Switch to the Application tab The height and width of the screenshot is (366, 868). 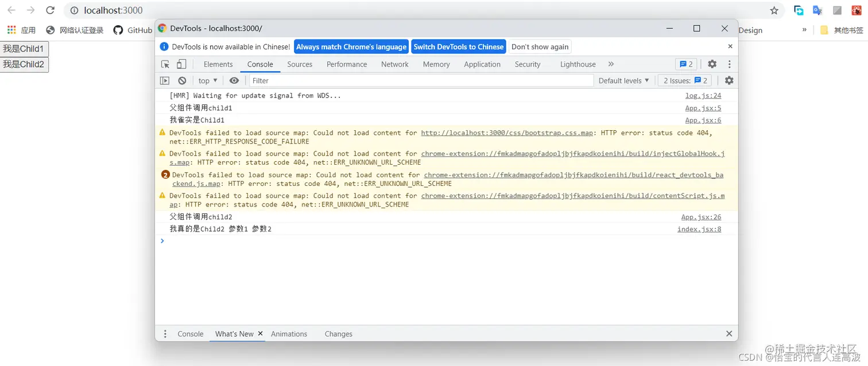click(x=482, y=64)
